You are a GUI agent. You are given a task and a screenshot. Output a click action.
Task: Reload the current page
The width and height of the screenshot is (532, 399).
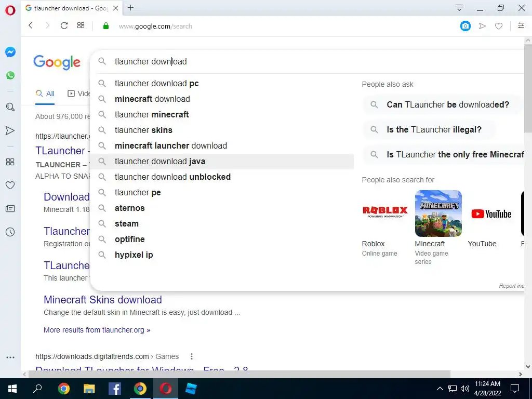64,25
